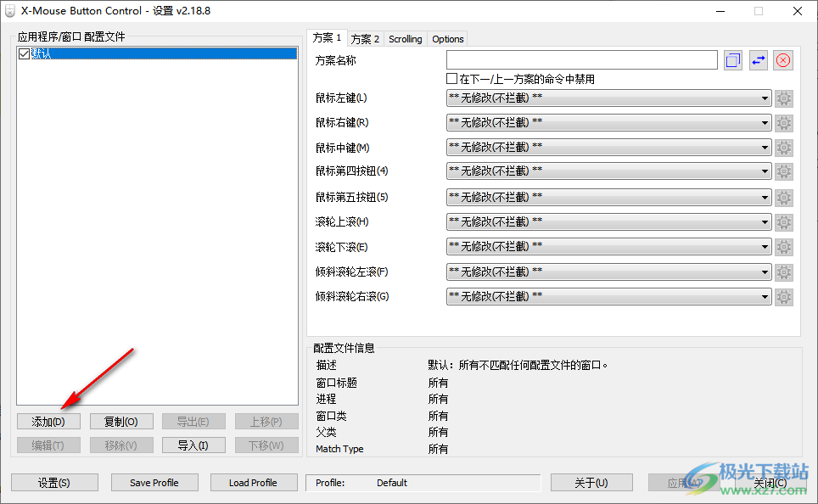Open 设置(S) settings button
This screenshot has height=504, width=818.
click(x=54, y=483)
